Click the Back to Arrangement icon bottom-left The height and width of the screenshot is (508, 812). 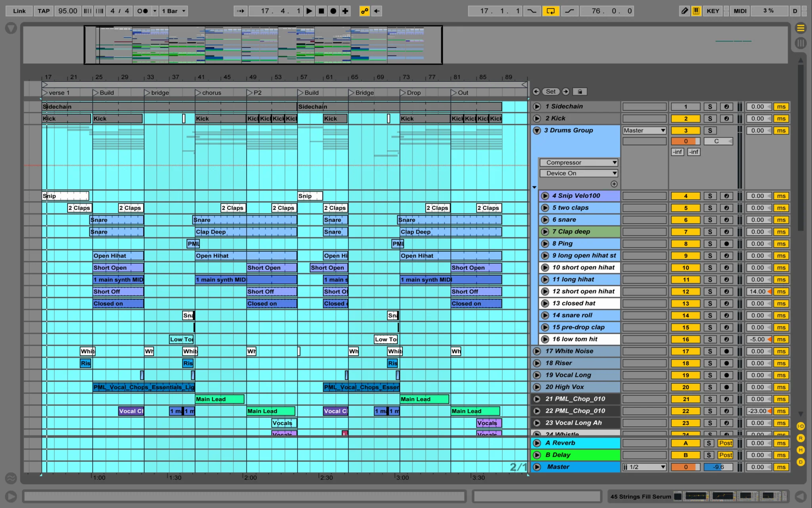tap(11, 479)
